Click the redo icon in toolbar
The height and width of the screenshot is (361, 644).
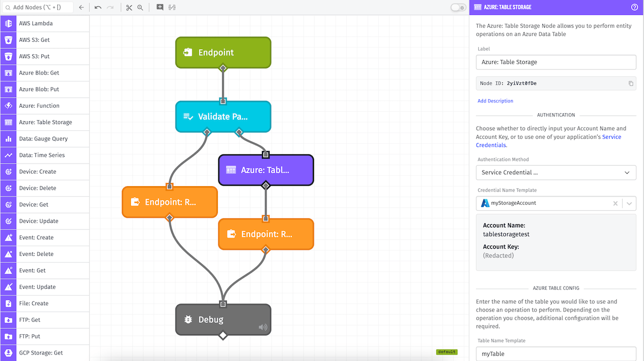(110, 8)
